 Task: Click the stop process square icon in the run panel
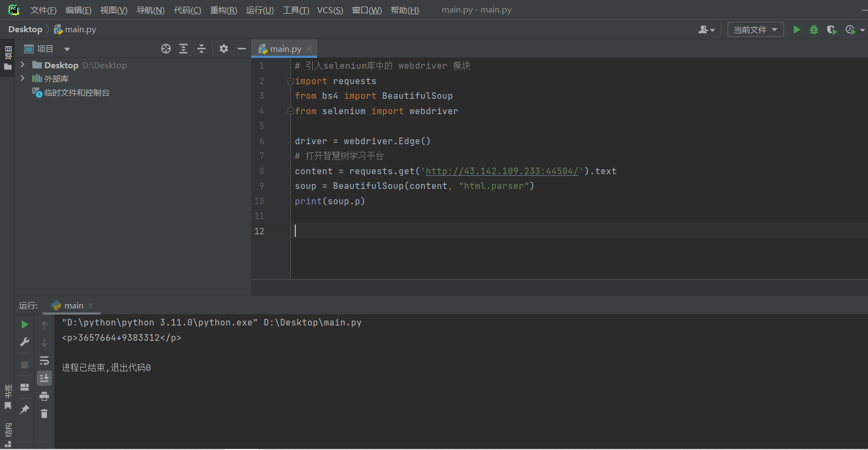25,364
